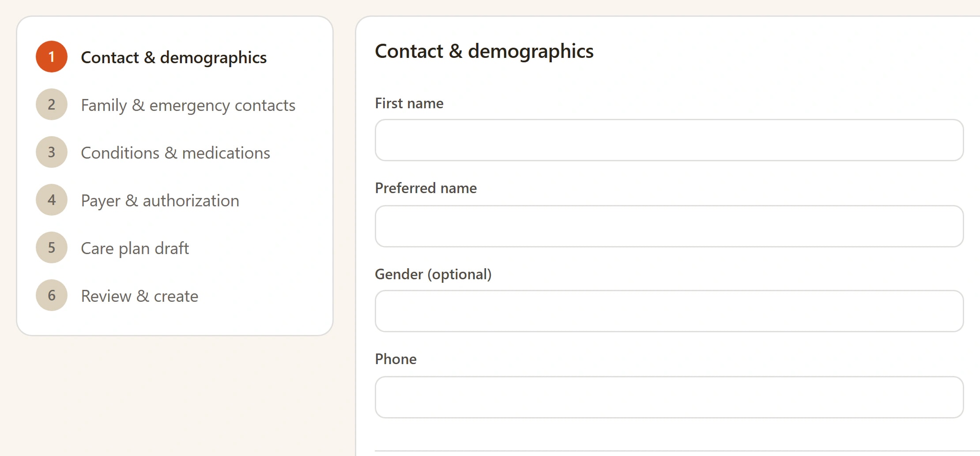Open Payer & authorization step
The image size is (980, 456).
tap(160, 201)
